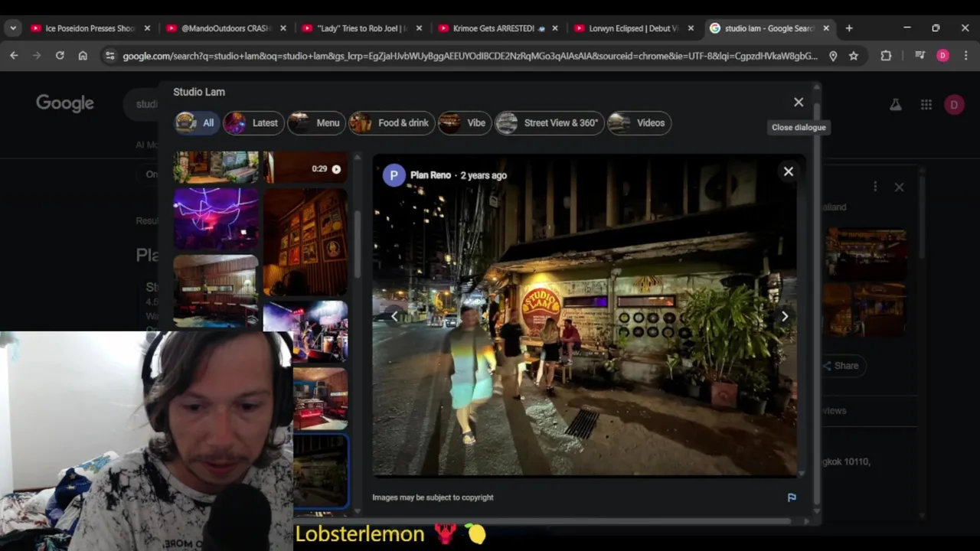Viewport: 980px width, 551px height.
Task: Open site information icon in address bar
Action: tap(110, 56)
